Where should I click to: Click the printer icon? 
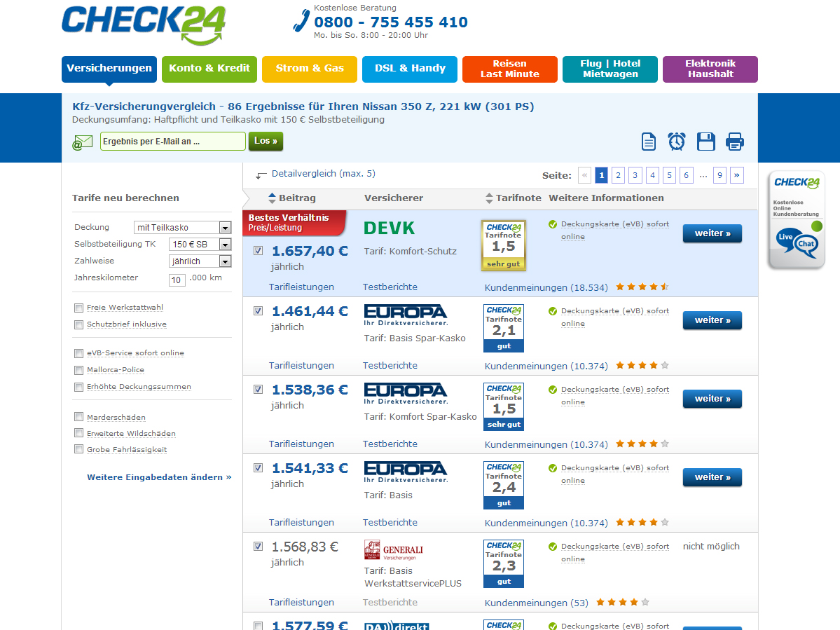[x=734, y=142]
